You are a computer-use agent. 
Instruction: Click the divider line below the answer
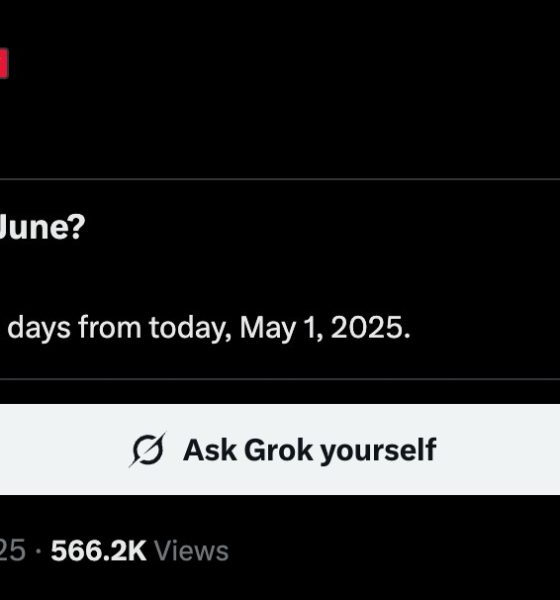[280, 379]
